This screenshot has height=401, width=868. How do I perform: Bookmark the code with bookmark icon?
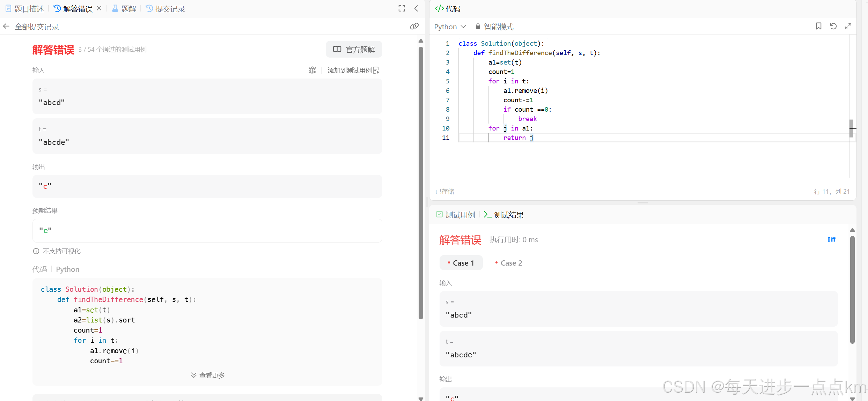point(818,27)
